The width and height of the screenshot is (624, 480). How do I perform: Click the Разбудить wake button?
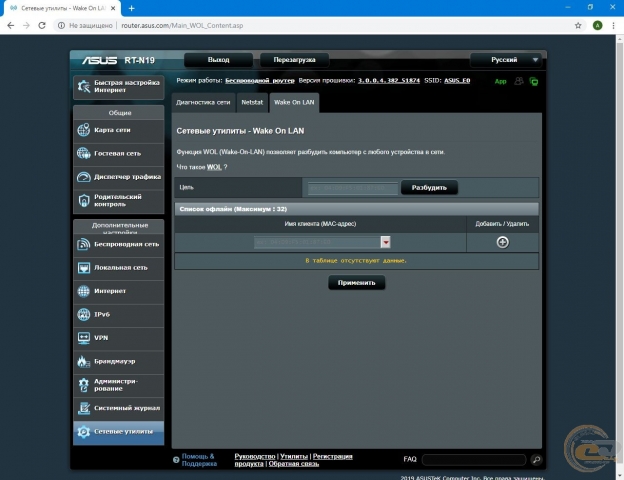[429, 187]
